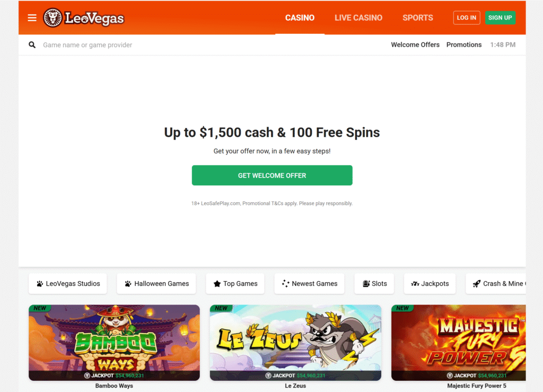Open the Le Zeus game thumbnail
Image resolution: width=543 pixels, height=392 pixels.
click(x=295, y=343)
